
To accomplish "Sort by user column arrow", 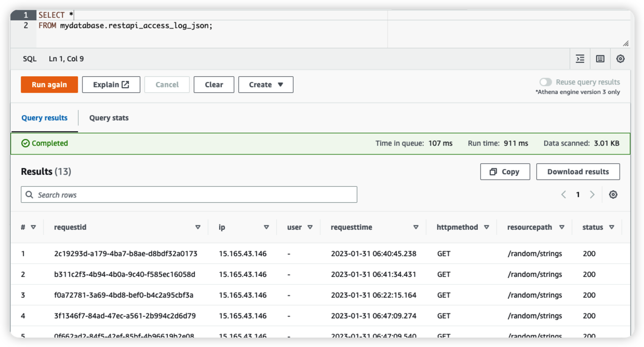I will (310, 227).
